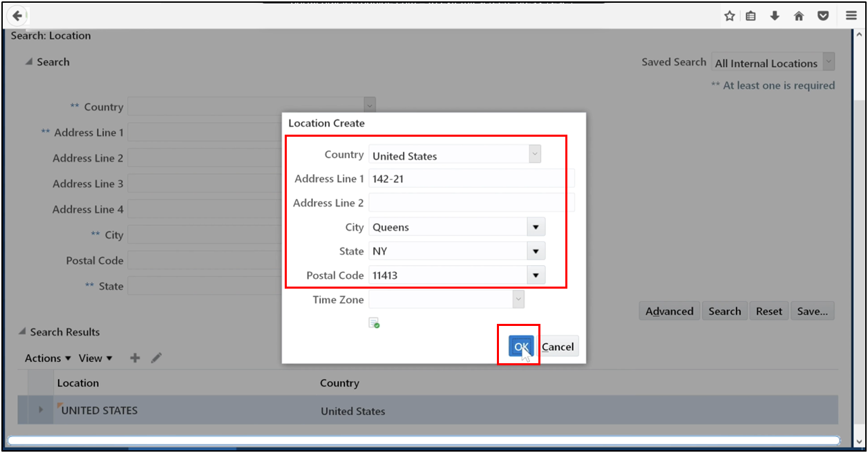Select the Edit pencil icon under Search Results

point(156,358)
